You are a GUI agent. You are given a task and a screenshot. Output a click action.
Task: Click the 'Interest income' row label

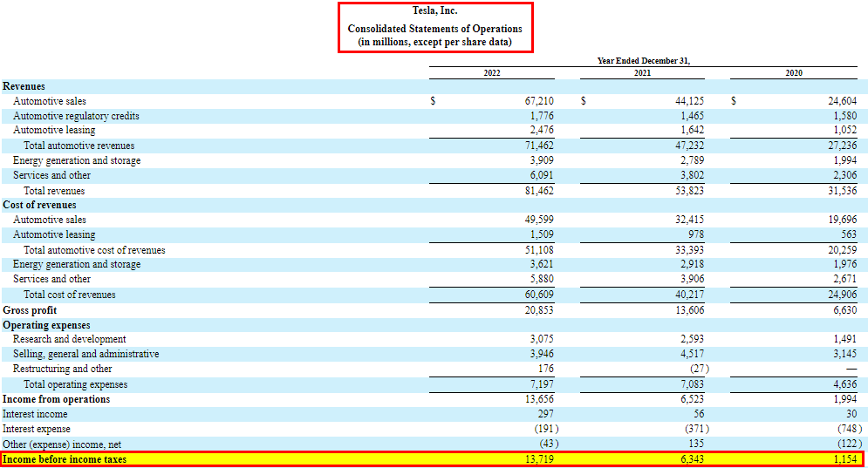point(35,414)
